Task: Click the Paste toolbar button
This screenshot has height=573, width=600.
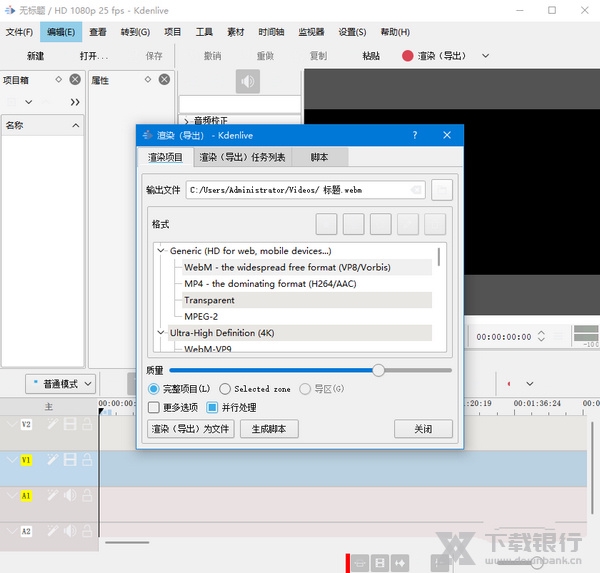Action: pyautogui.click(x=371, y=56)
